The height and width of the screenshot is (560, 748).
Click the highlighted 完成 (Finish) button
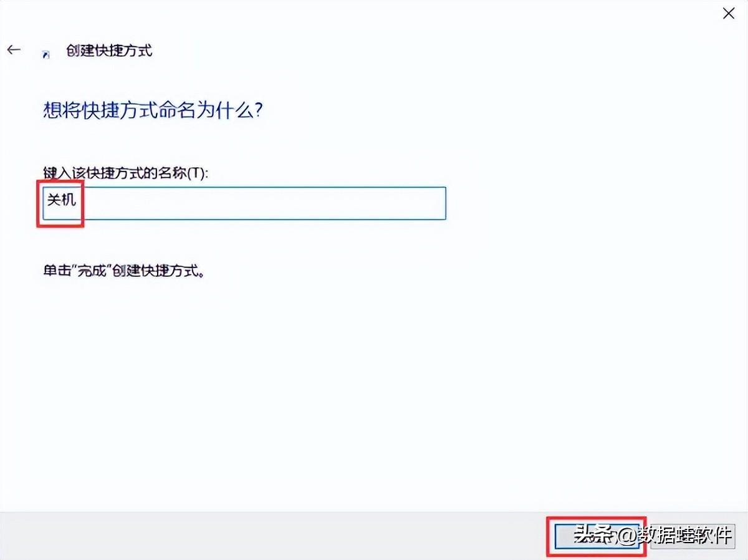597,535
